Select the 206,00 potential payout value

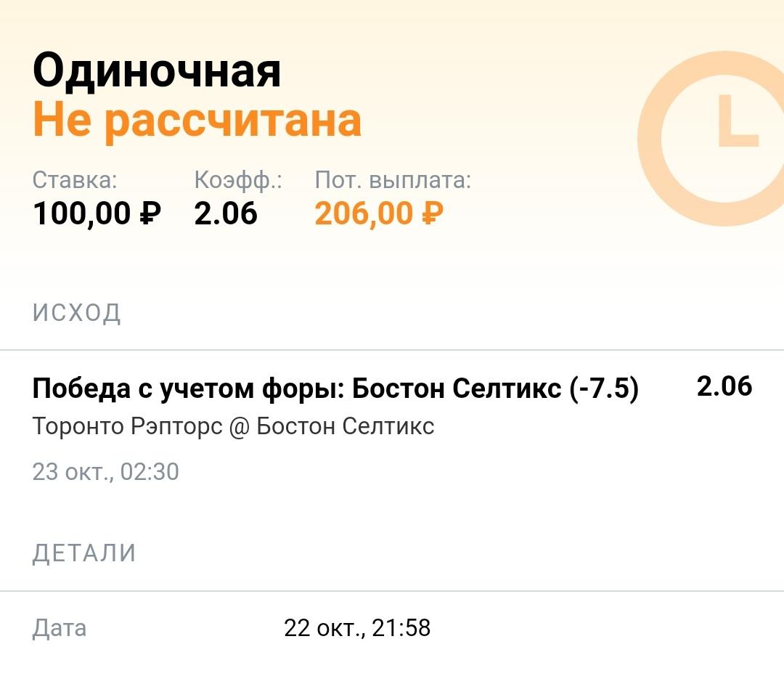tap(364, 213)
